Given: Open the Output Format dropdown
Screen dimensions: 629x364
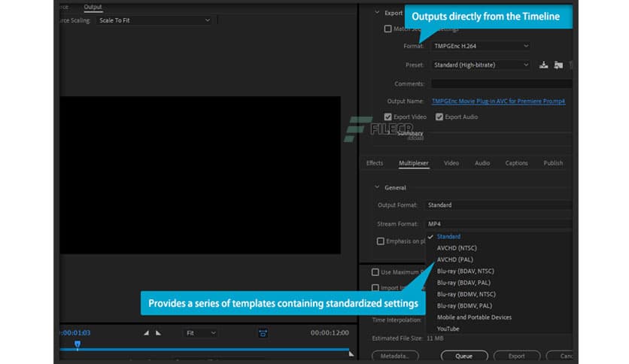Looking at the screenshot, I should tap(499, 205).
